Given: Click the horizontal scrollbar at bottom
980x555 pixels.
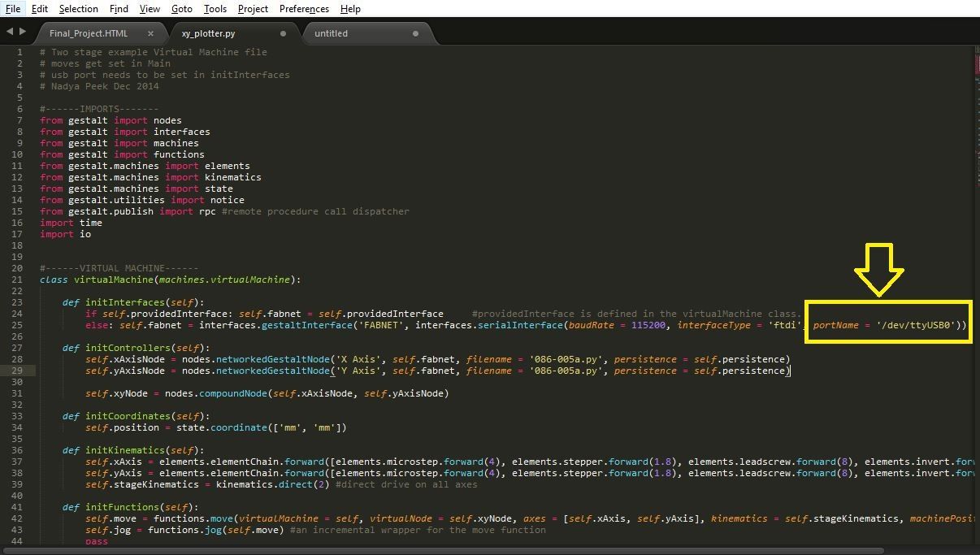Looking at the screenshot, I should click(443, 550).
